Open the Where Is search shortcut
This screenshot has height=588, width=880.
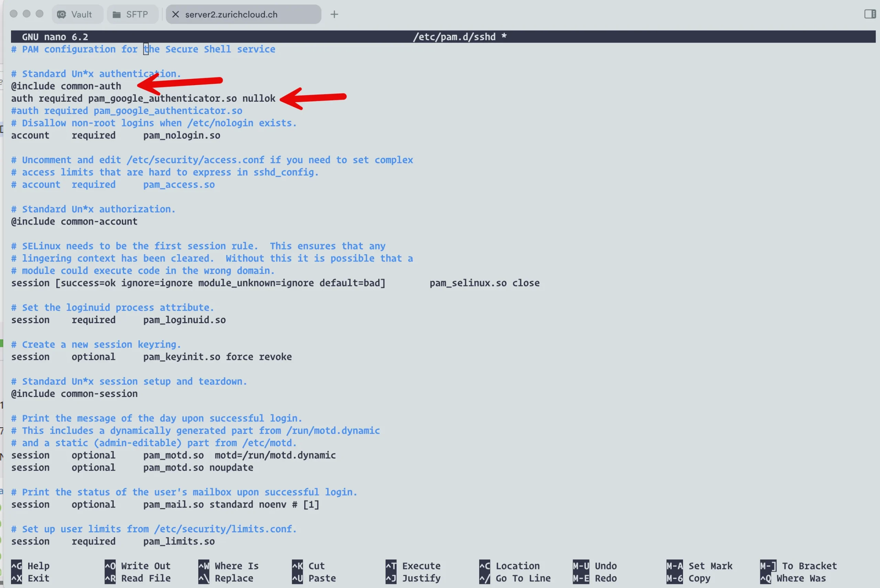pyautogui.click(x=236, y=566)
